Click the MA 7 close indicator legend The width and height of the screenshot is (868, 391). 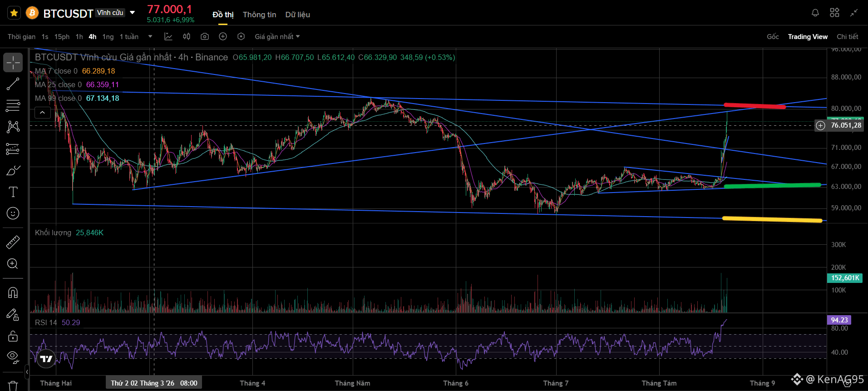tap(75, 71)
